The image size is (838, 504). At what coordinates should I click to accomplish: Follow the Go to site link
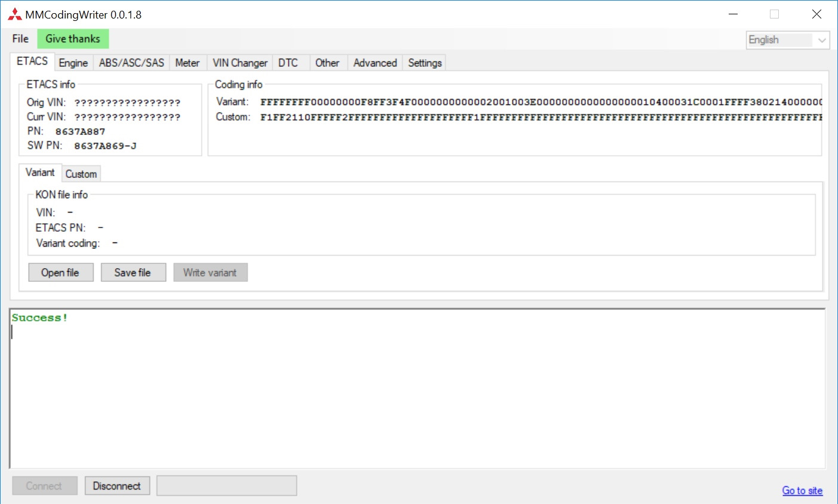802,490
